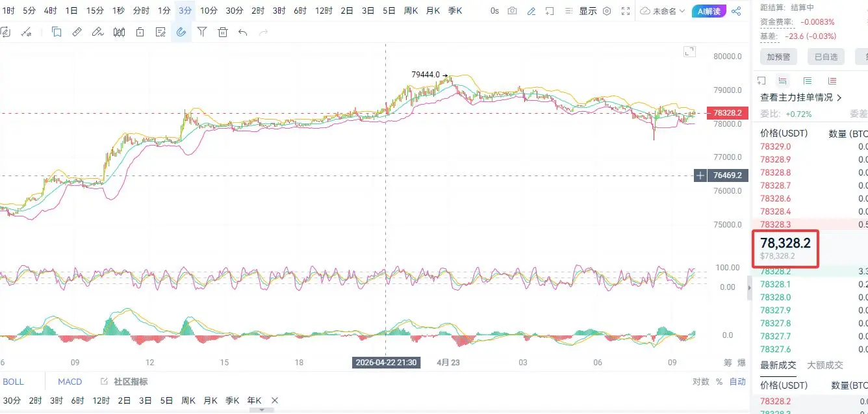868x414 pixels.
Task: Open chart in new window icon beside pencil
Action: pos(550,11)
